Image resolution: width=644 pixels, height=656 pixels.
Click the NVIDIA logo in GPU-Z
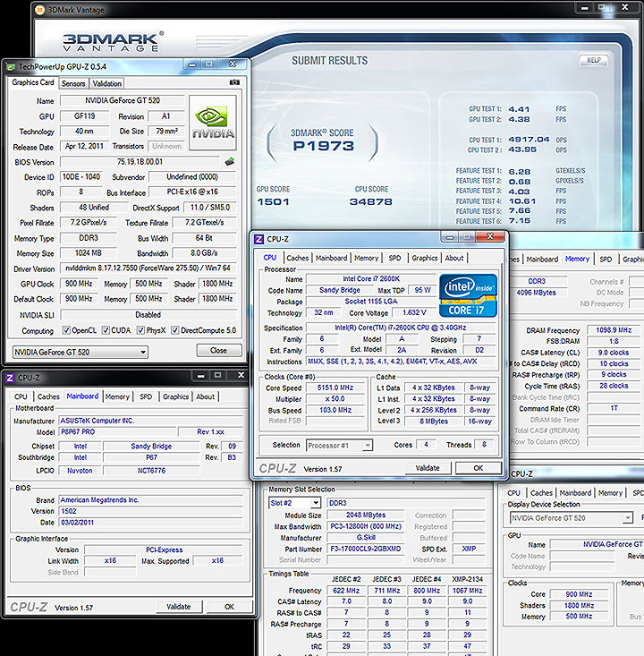click(x=213, y=123)
